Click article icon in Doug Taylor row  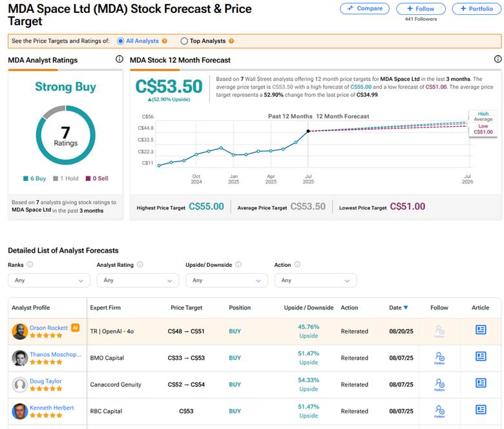(480, 383)
